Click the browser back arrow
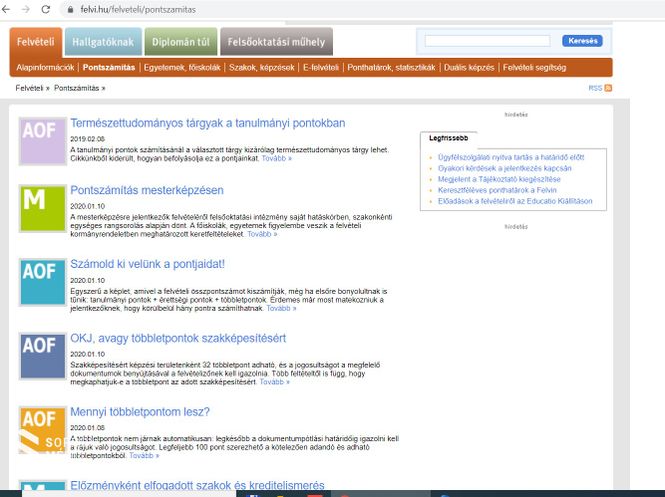Screen dimensions: 665x497 click(x=8, y=8)
